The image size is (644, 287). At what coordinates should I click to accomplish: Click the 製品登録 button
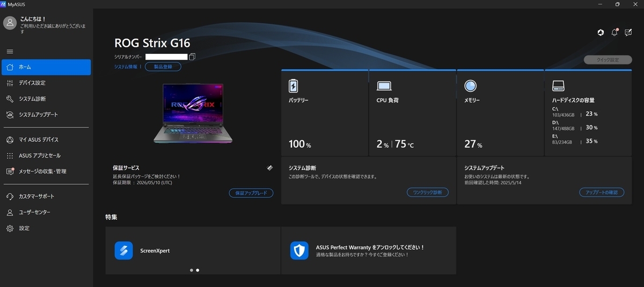point(163,67)
